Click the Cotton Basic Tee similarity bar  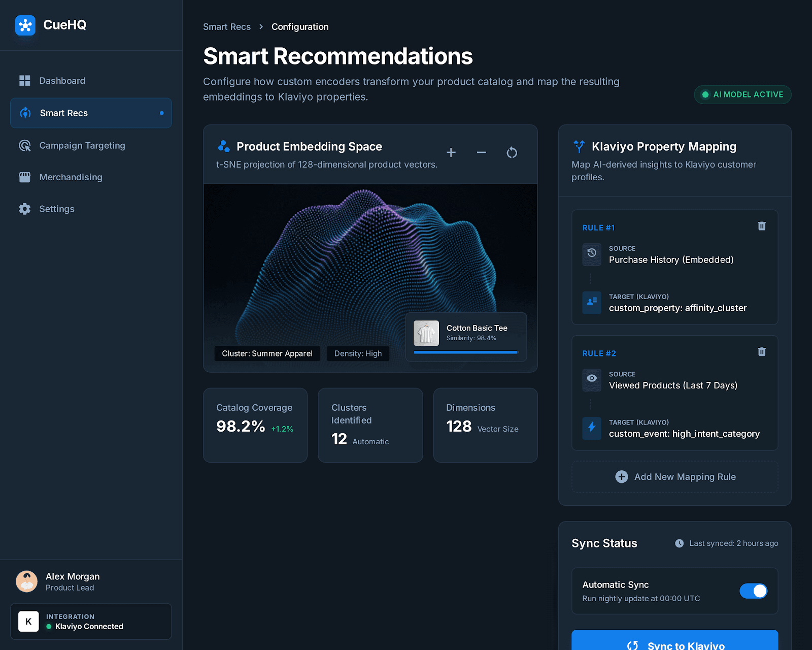click(465, 351)
